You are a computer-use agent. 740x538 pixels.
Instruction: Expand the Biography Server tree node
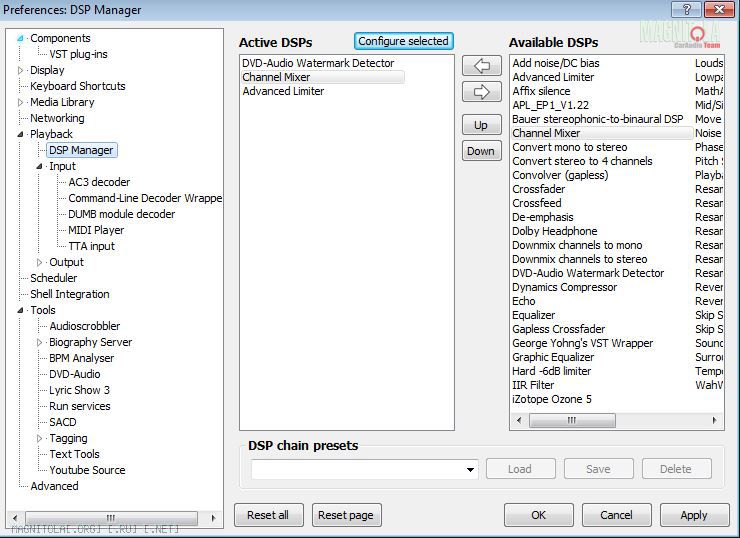pyautogui.click(x=40, y=343)
